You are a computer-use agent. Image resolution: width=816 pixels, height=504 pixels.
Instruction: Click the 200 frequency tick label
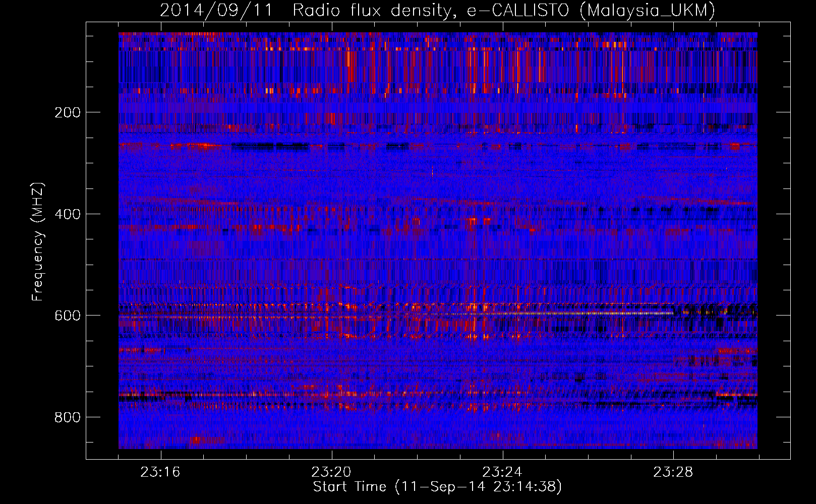[x=67, y=112]
